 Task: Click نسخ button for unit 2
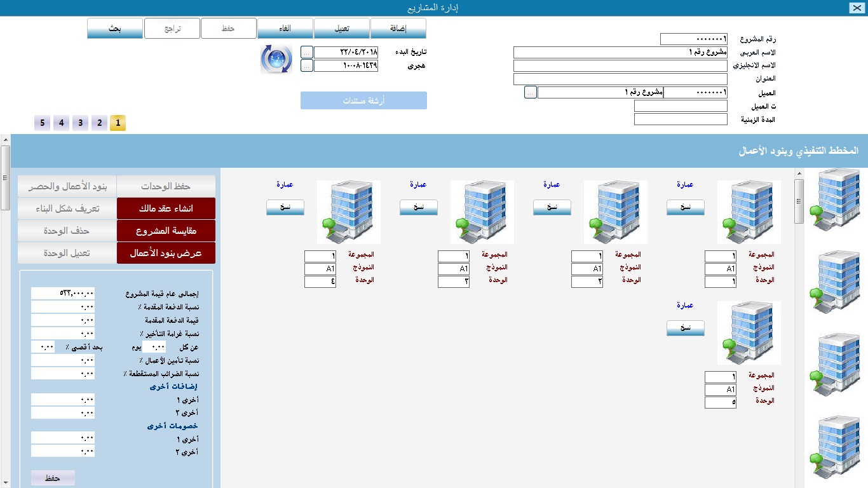point(552,207)
